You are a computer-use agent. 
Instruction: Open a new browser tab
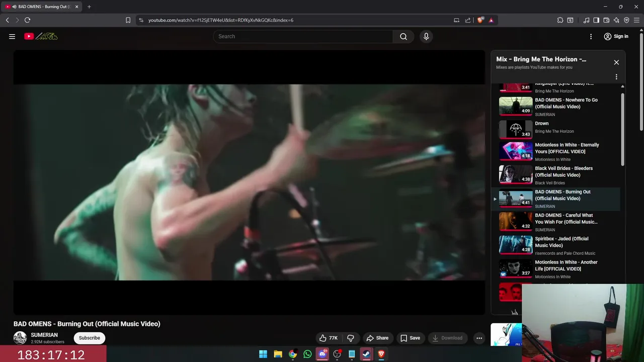89,7
